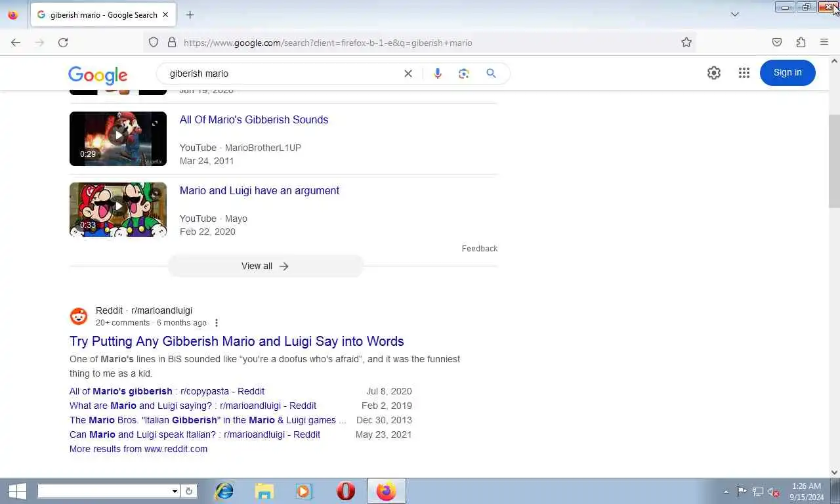The width and height of the screenshot is (840, 504).
Task: Close the giberish mario tab
Action: [x=165, y=14]
